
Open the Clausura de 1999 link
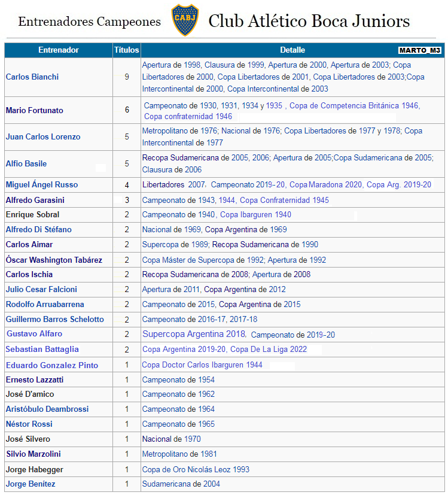[234, 65]
